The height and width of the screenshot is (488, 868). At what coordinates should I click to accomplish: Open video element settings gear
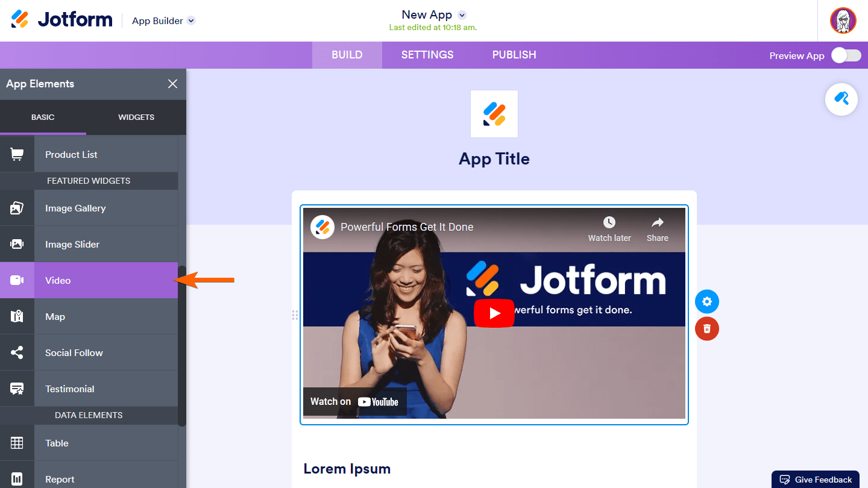(x=707, y=301)
